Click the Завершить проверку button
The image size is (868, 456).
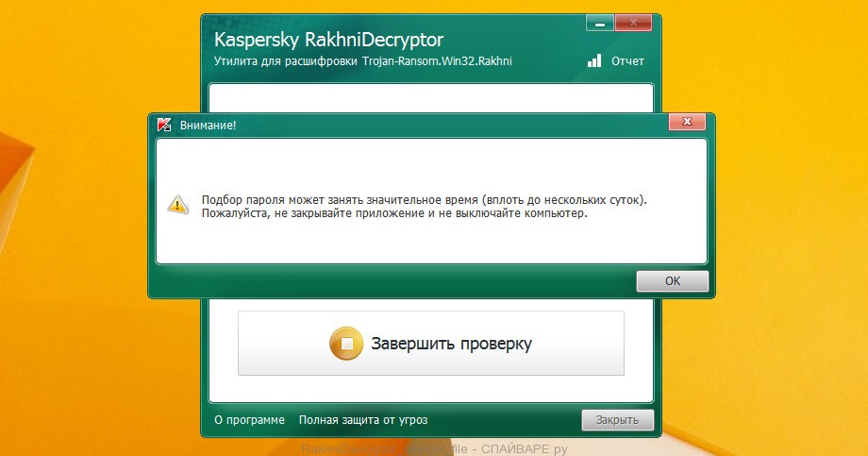[x=430, y=343]
